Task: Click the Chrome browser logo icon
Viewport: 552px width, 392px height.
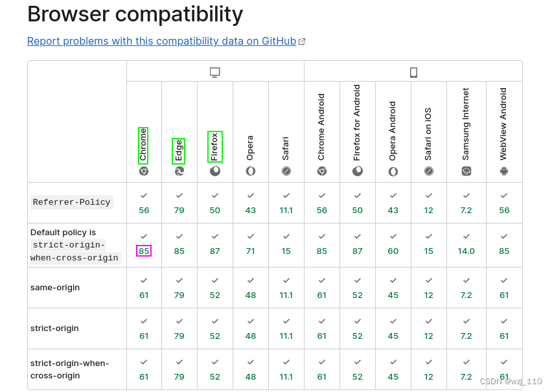Action: (x=144, y=171)
